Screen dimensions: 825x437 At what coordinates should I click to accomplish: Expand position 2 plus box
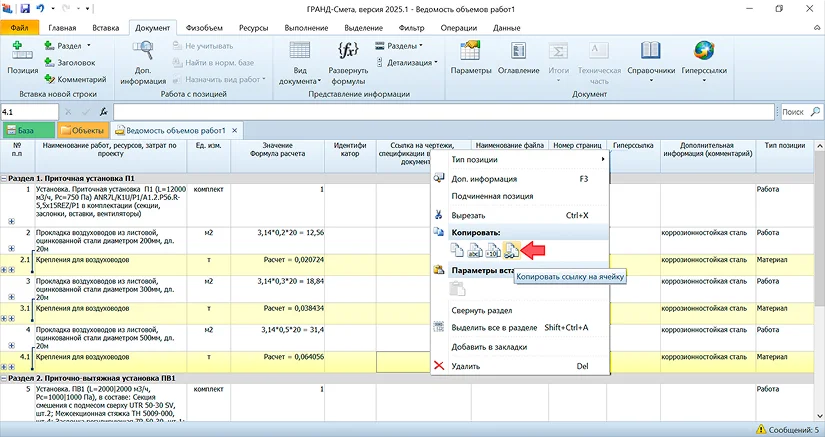pyautogui.click(x=12, y=248)
